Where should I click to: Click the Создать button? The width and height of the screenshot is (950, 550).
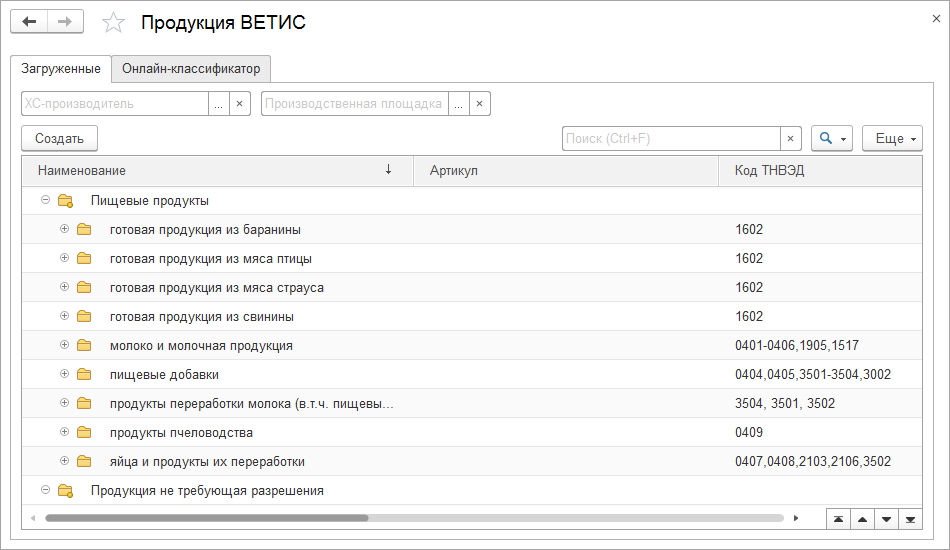point(59,139)
